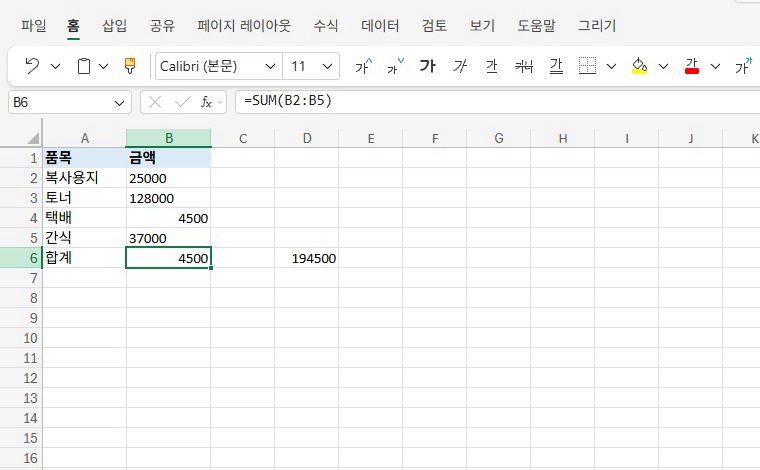Toggle Double Underline formatting
This screenshot has width=760, height=470.
pyautogui.click(x=556, y=66)
